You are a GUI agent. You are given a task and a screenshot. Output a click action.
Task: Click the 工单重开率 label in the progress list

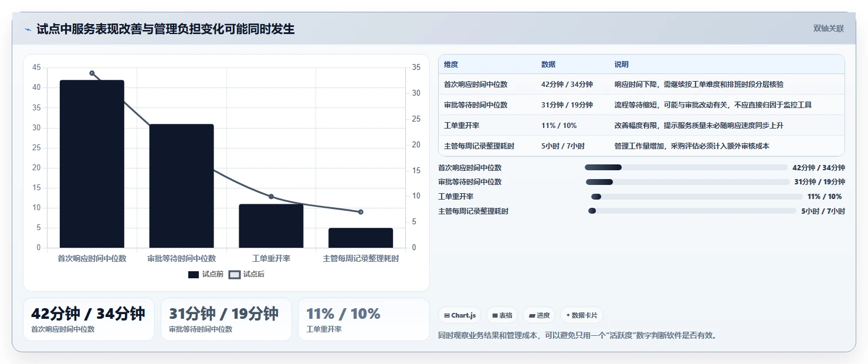[x=456, y=197]
